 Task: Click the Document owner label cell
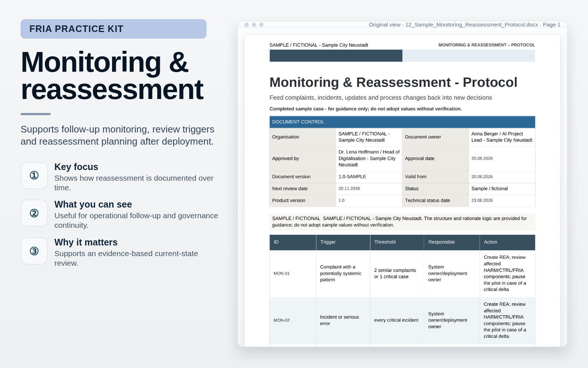click(435, 137)
